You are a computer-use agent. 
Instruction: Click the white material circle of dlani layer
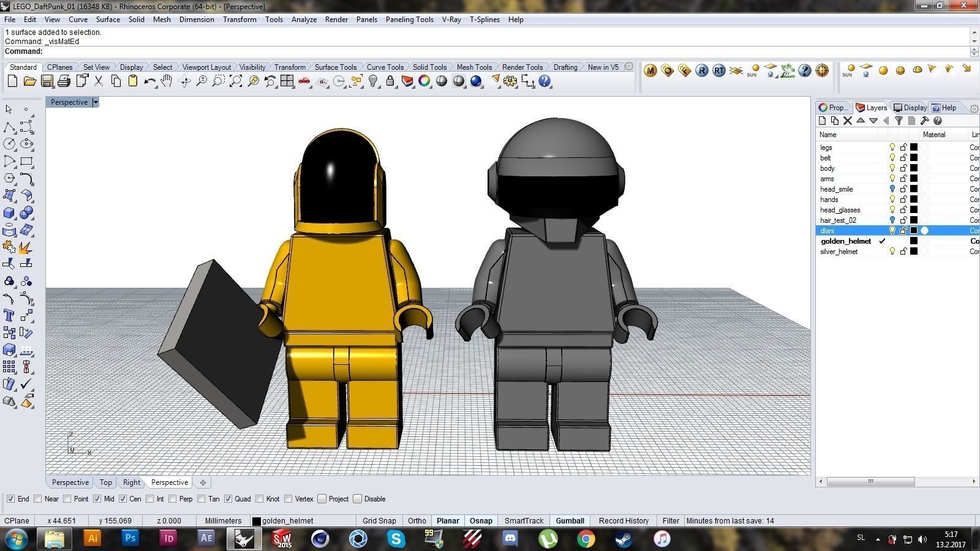pyautogui.click(x=925, y=231)
